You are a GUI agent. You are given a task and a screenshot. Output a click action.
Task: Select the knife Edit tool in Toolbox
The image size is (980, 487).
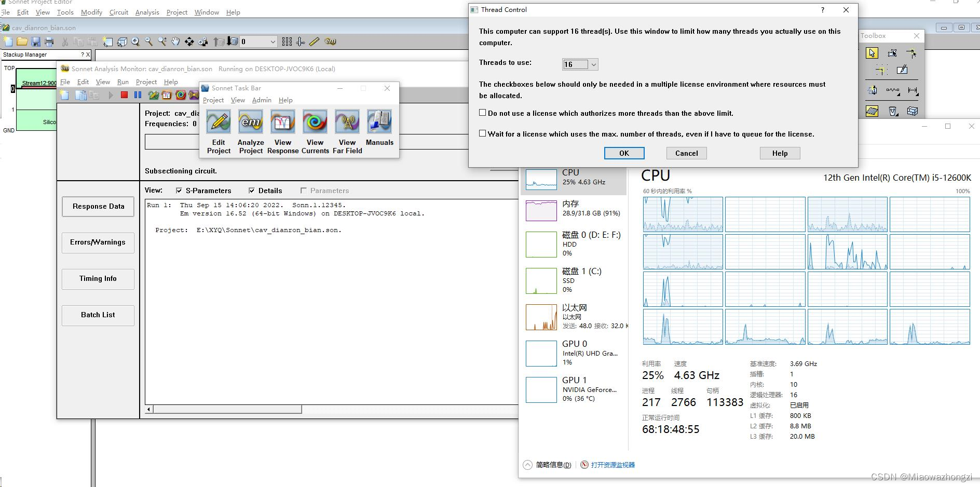902,70
